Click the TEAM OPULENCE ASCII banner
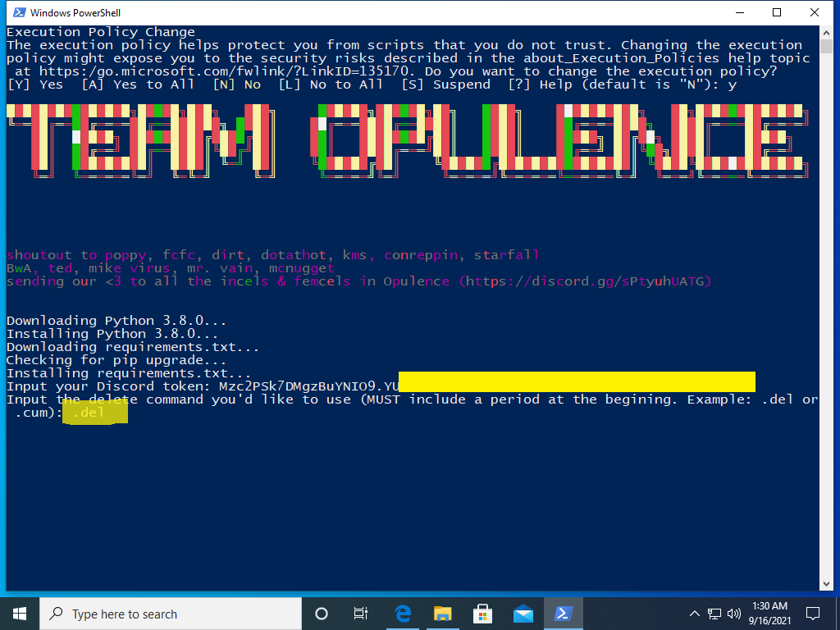Viewport: 840px width, 630px height. pyautogui.click(x=407, y=141)
